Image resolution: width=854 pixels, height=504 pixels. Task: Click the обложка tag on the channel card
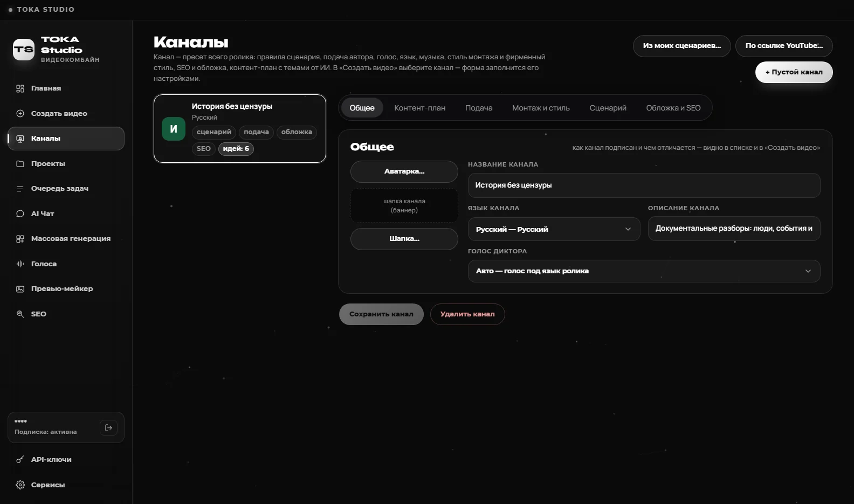[x=297, y=132]
